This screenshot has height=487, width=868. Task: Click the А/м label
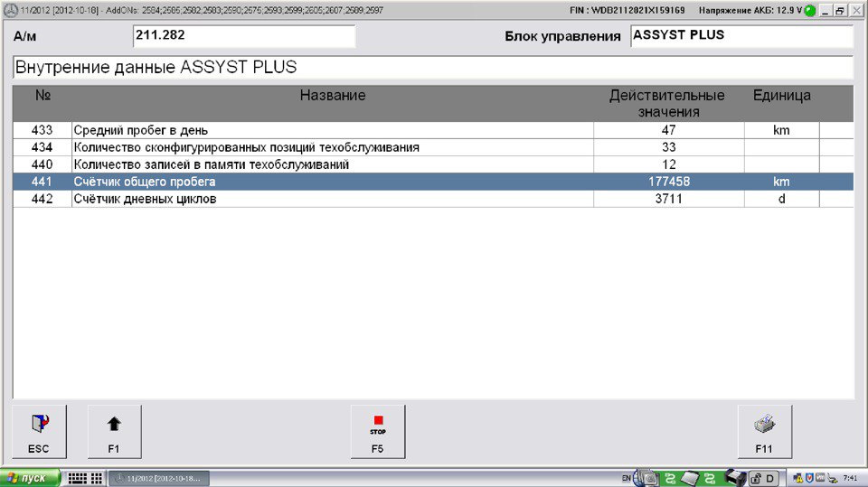(25, 36)
